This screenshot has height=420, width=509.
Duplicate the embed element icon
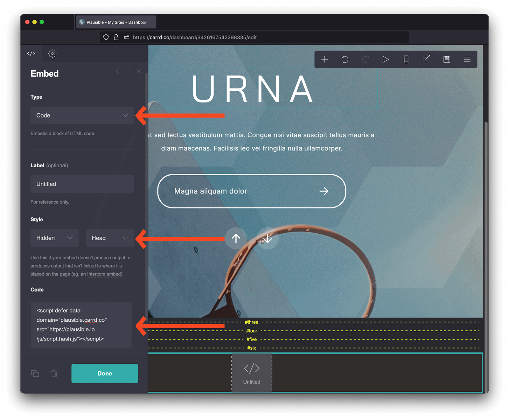click(35, 374)
